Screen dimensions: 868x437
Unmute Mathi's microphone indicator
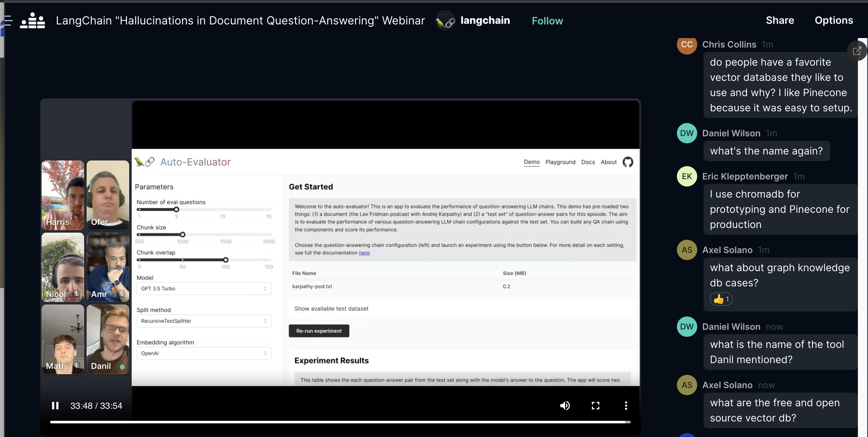(x=76, y=365)
